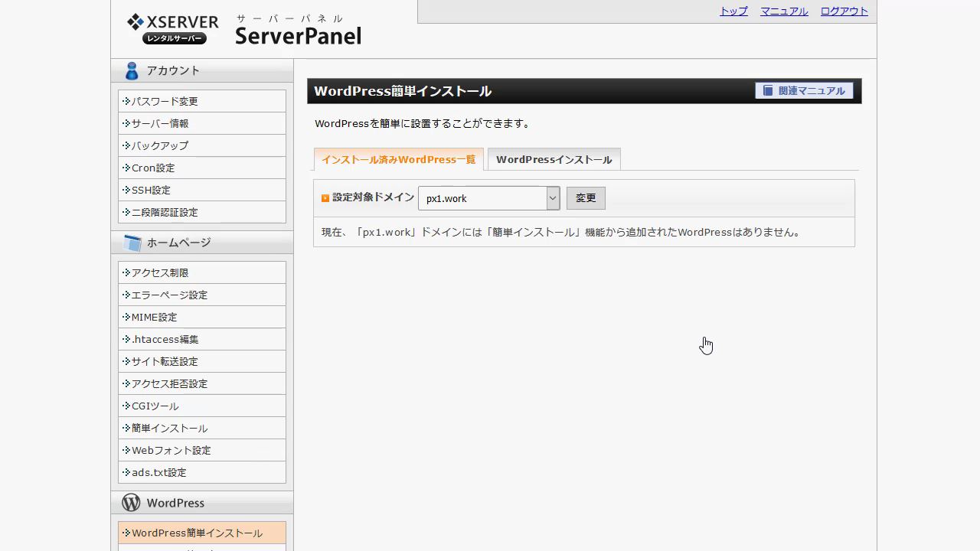Click WordPress簡単インストール sidebar item

(x=197, y=533)
